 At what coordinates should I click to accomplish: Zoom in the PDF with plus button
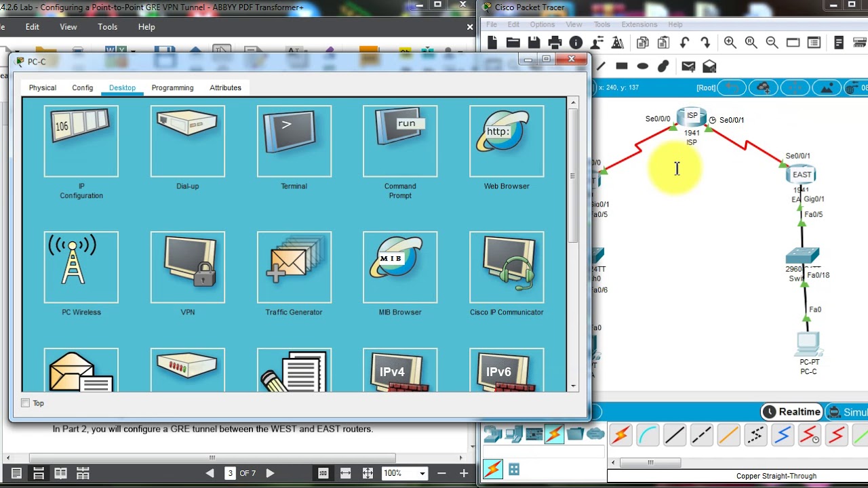point(464,473)
